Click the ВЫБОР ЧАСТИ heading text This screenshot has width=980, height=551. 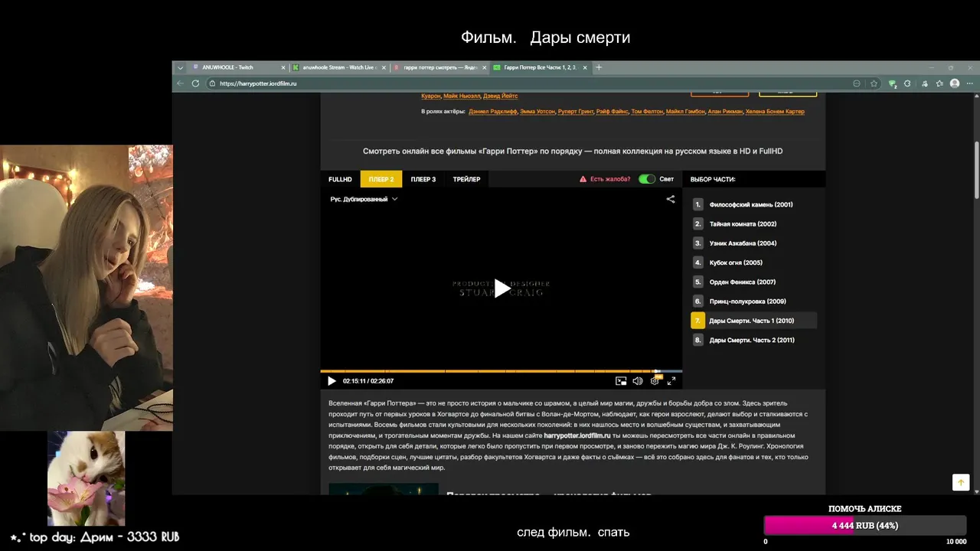point(713,179)
